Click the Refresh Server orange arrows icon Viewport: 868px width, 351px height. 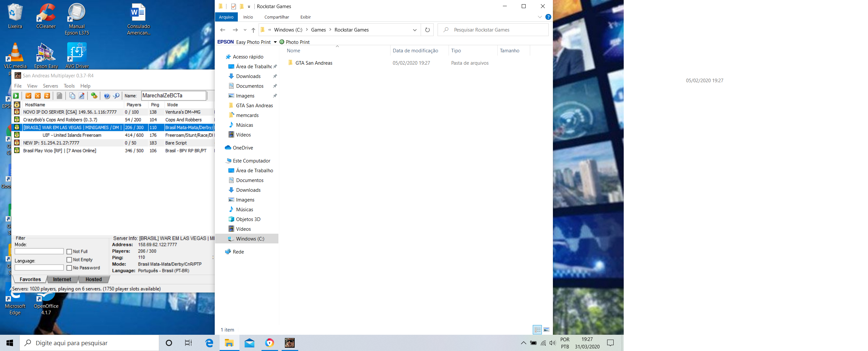pyautogui.click(x=47, y=96)
